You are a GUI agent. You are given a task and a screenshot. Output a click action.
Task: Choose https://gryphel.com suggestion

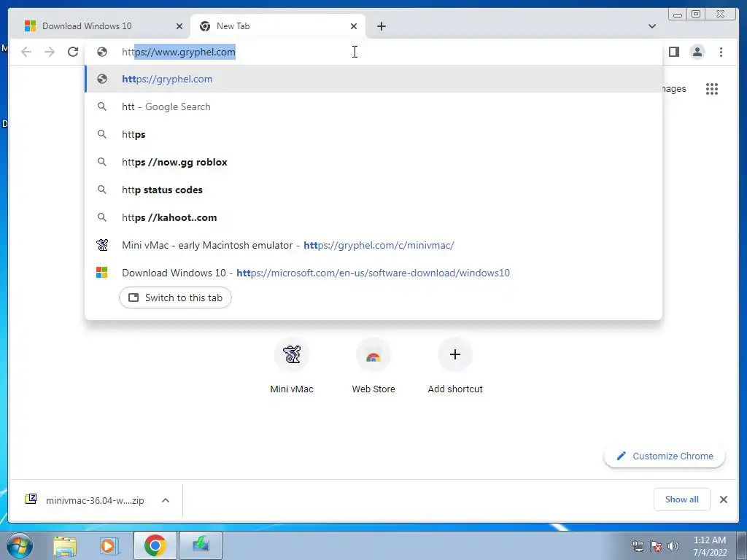[373, 79]
